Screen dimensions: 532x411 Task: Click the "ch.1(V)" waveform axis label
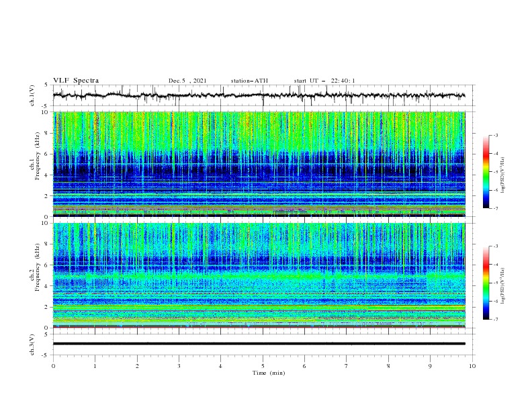(32, 95)
